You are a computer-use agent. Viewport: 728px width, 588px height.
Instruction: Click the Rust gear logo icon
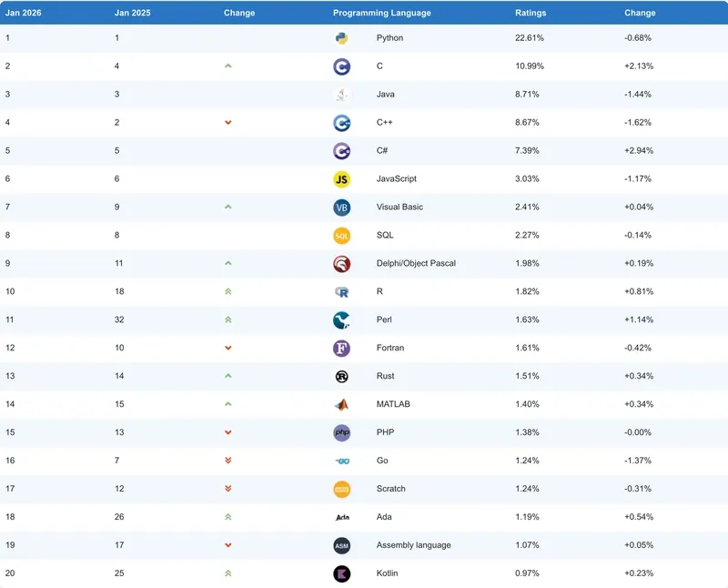pyautogui.click(x=341, y=377)
